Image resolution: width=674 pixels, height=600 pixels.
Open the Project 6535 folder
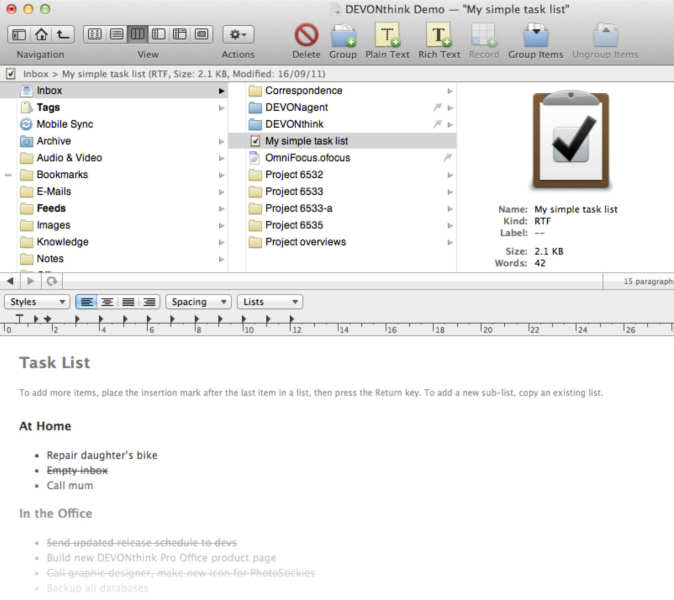343,225
